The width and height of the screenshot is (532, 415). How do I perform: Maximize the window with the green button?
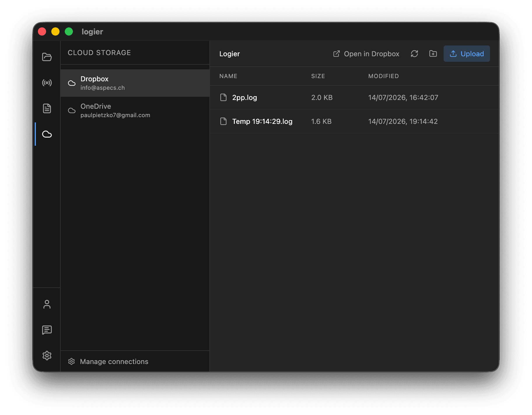(69, 31)
